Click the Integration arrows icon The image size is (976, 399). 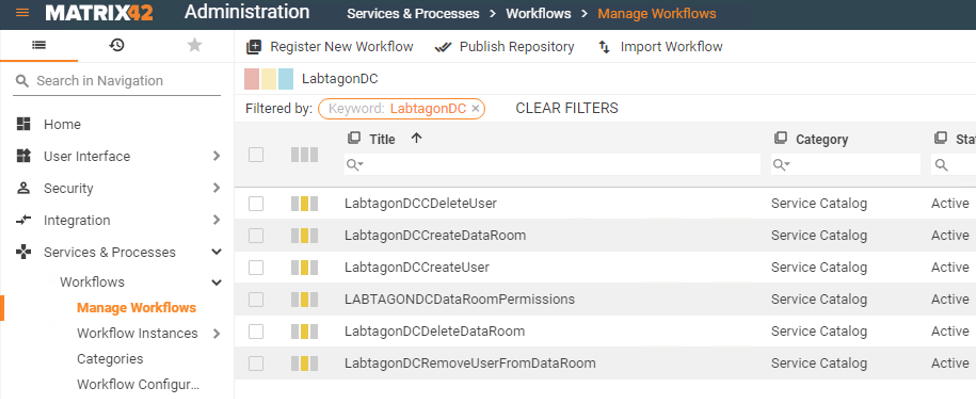pos(24,220)
